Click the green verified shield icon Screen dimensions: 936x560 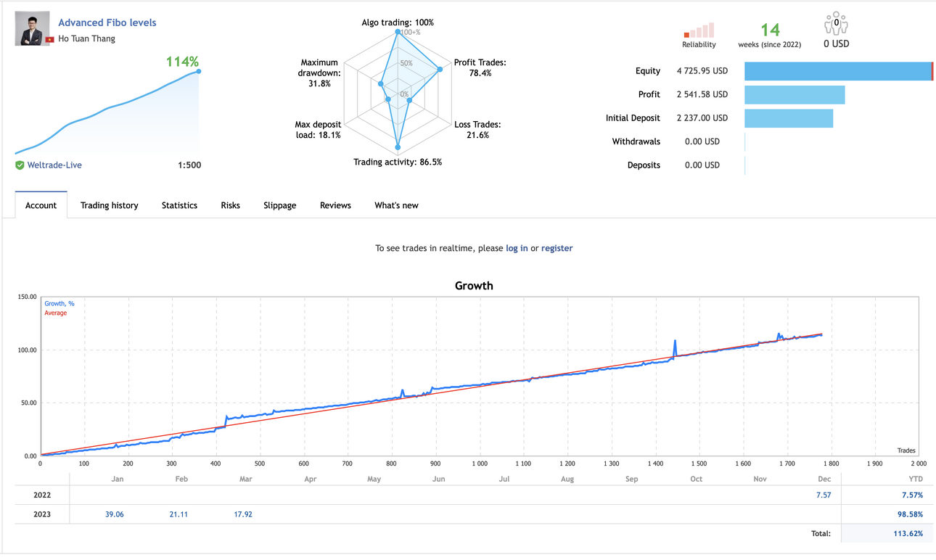click(20, 165)
